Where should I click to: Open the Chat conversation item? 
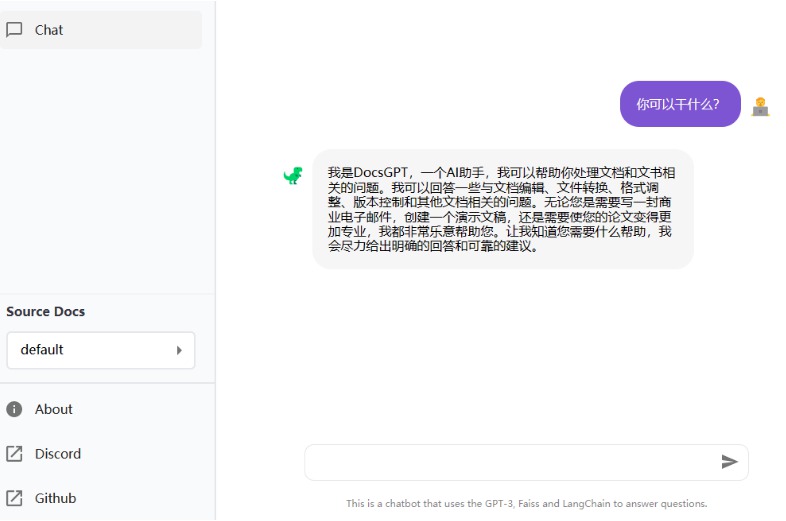point(101,30)
